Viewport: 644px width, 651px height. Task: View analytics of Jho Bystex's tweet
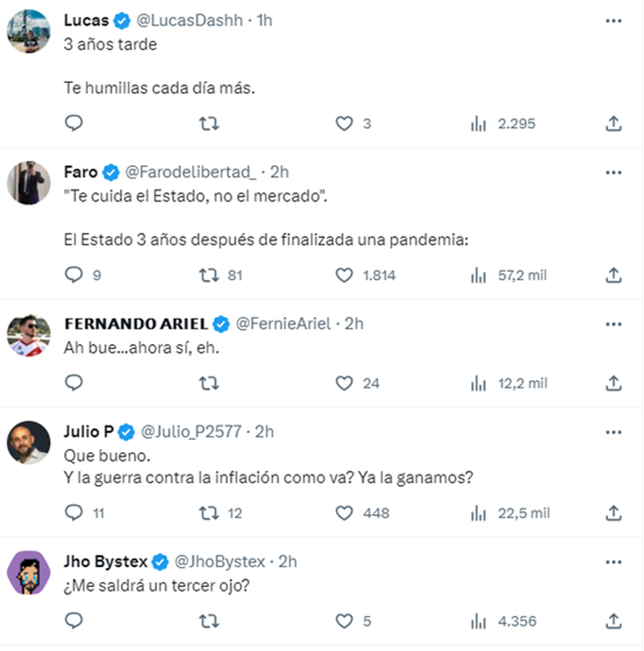click(x=478, y=621)
